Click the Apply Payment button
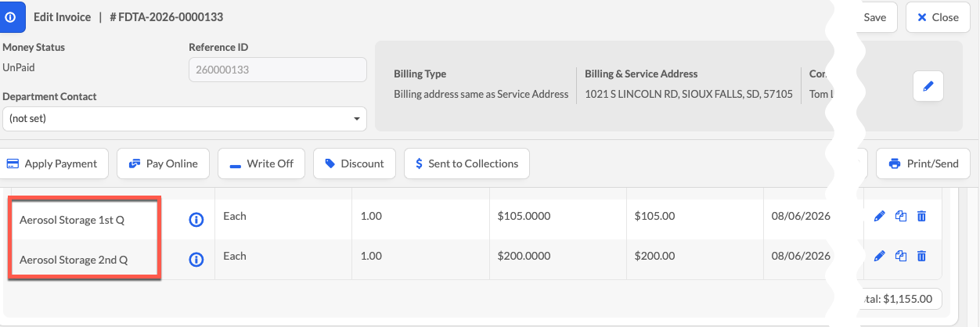 [x=52, y=163]
